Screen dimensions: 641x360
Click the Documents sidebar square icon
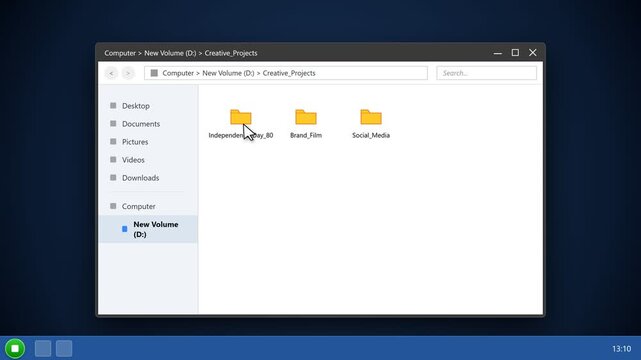coord(113,123)
